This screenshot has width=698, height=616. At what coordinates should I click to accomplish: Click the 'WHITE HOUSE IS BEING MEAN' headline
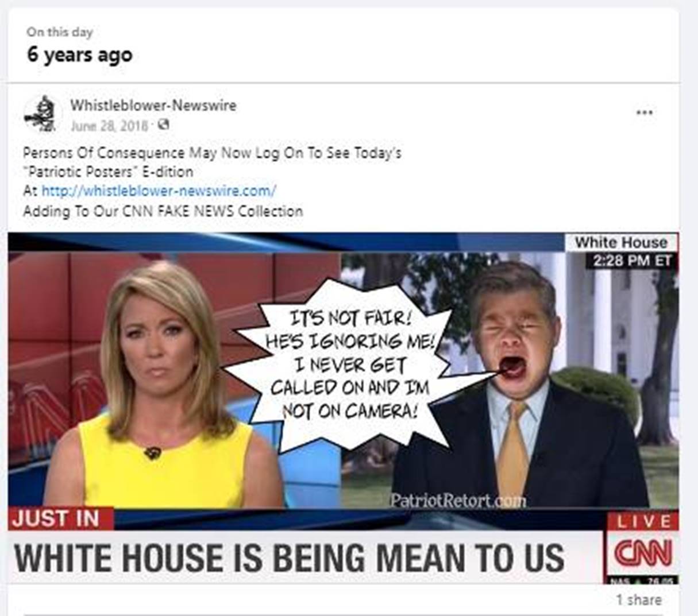[x=289, y=557]
